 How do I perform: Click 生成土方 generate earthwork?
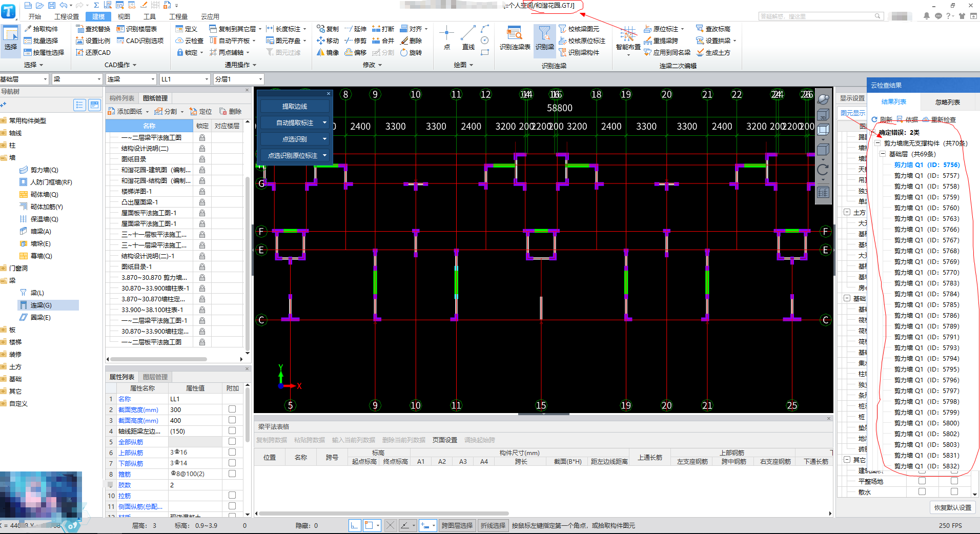point(713,52)
